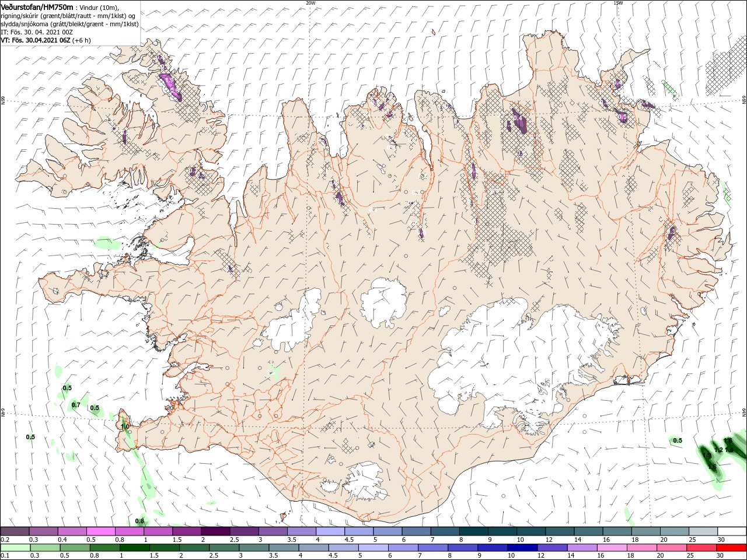Click the 0.8 value at the map's lower edge

(x=139, y=521)
